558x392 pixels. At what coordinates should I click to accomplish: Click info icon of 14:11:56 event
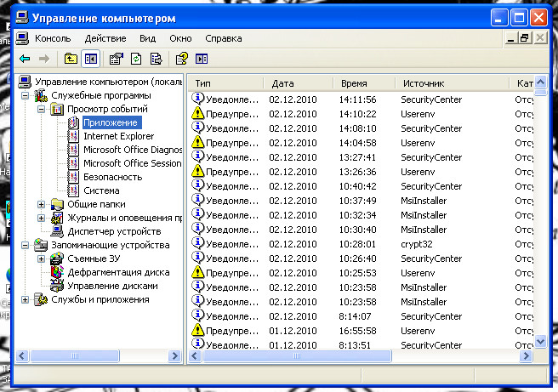pyautogui.click(x=198, y=98)
